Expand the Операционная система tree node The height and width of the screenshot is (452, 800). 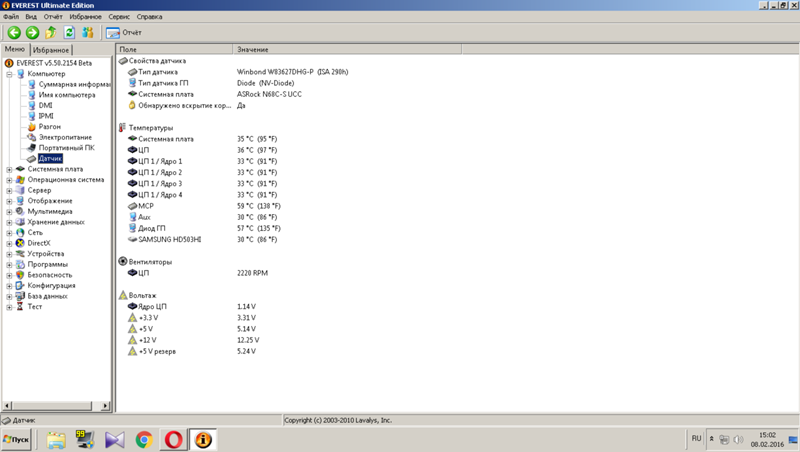click(x=9, y=180)
